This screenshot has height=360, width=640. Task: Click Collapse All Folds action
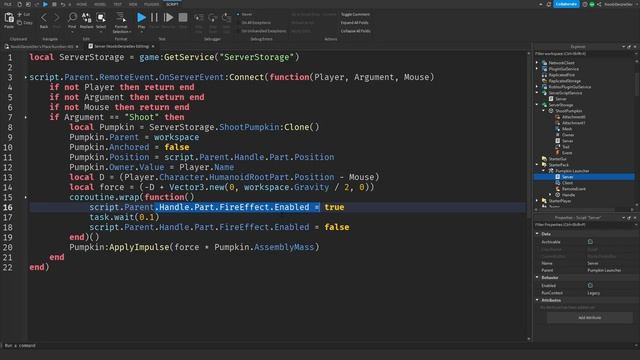click(356, 31)
